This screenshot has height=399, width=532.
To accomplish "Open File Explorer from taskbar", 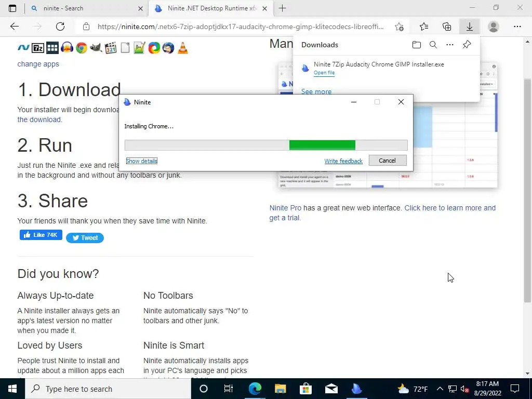I will click(x=280, y=389).
